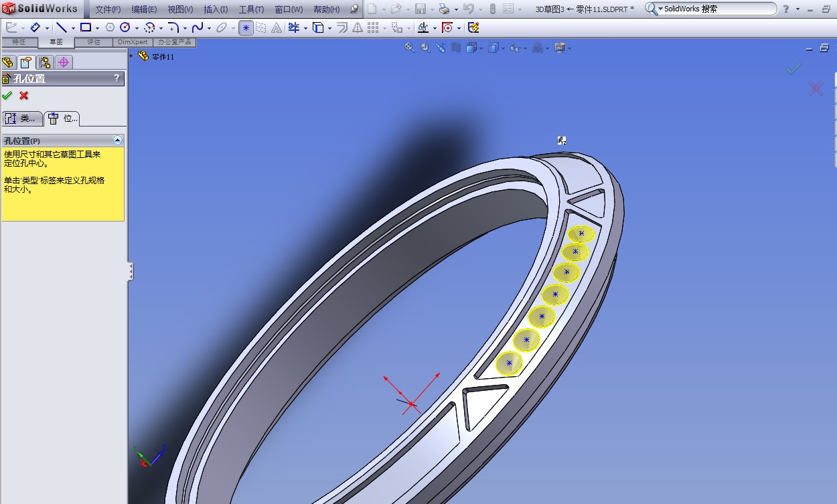
Task: Select the Move Entities tool
Action: [x=397, y=27]
